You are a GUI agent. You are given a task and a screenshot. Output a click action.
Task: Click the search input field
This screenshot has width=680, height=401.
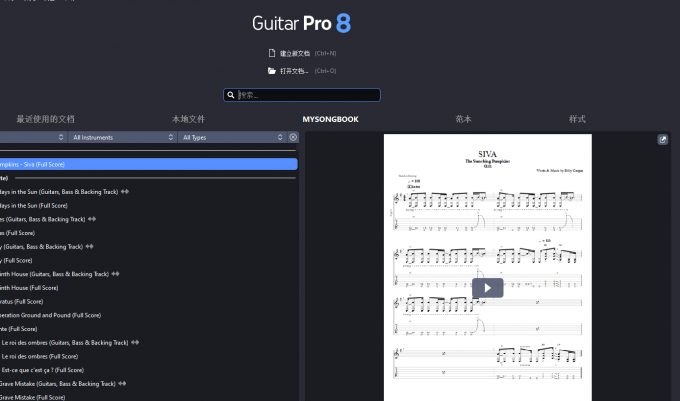(302, 95)
